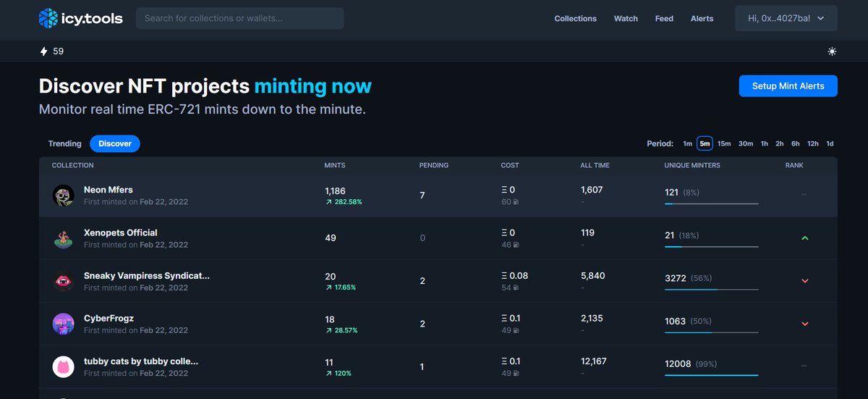Set period to 6h
Image resolution: width=868 pixels, height=399 pixels.
point(796,143)
